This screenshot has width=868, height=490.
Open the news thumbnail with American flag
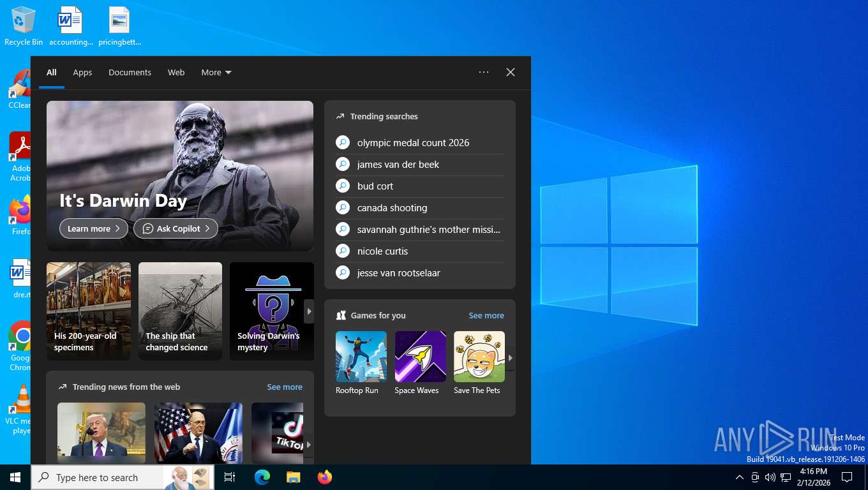click(x=198, y=433)
